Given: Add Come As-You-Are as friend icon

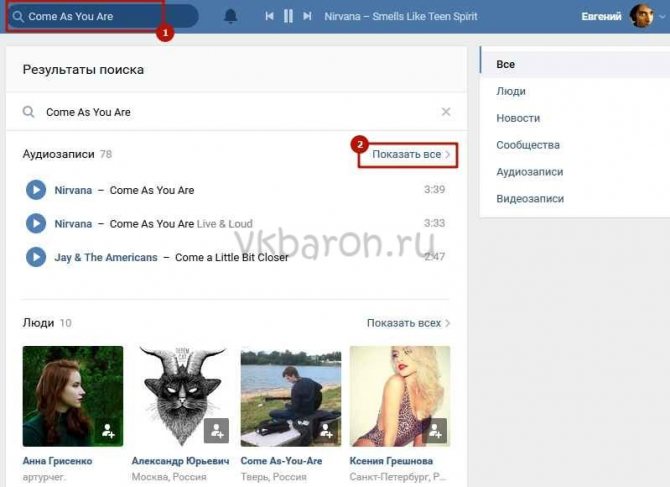Looking at the screenshot, I should click(x=326, y=431).
